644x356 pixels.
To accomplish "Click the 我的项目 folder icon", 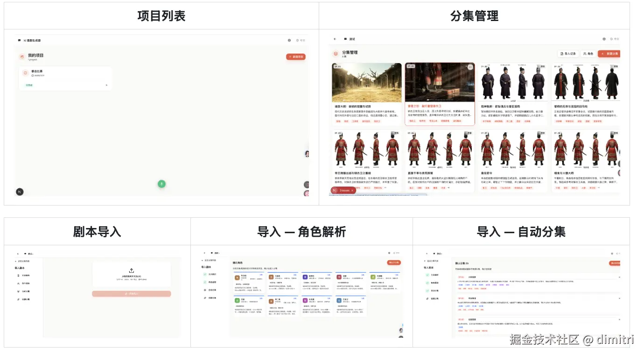I will 22,57.
